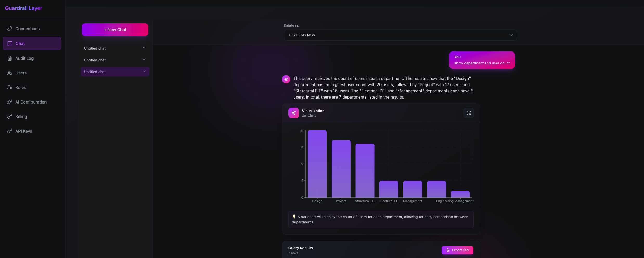Image resolution: width=644 pixels, height=258 pixels.
Task: Open the Audit Log page
Action: [32, 58]
